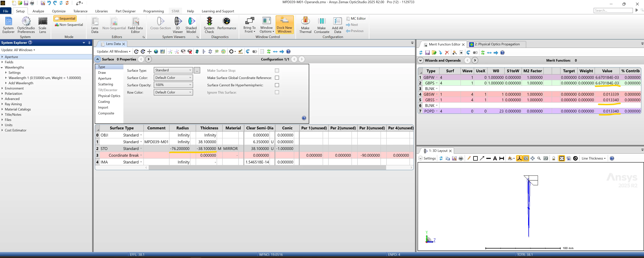Viewport: 644px width, 258px height.
Task: Open the Surface Opacity dropdown
Action: (173, 85)
